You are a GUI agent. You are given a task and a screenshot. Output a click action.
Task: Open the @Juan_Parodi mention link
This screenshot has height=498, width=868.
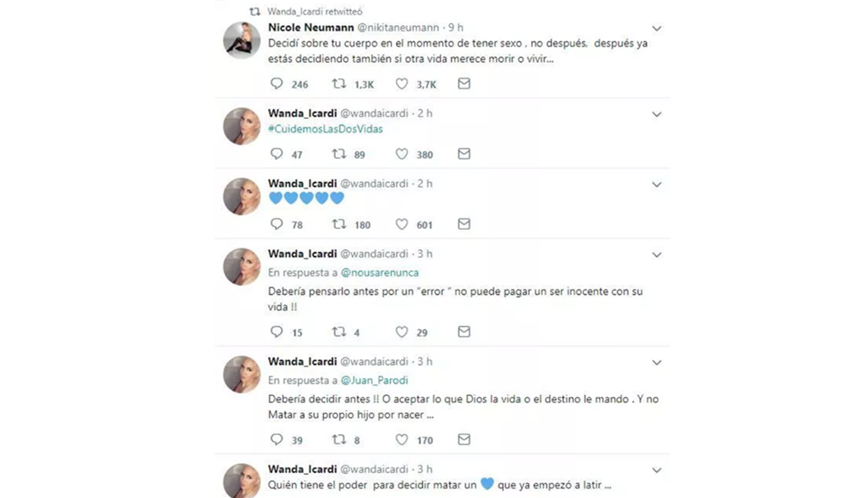coord(374,380)
